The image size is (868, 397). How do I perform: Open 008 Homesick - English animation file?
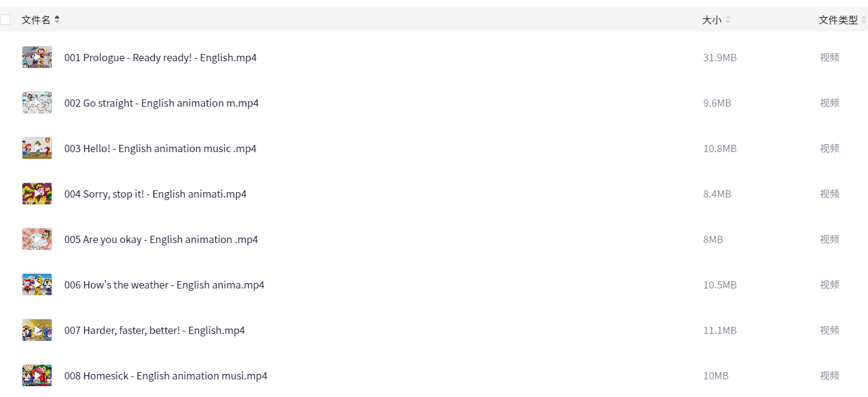coord(166,376)
